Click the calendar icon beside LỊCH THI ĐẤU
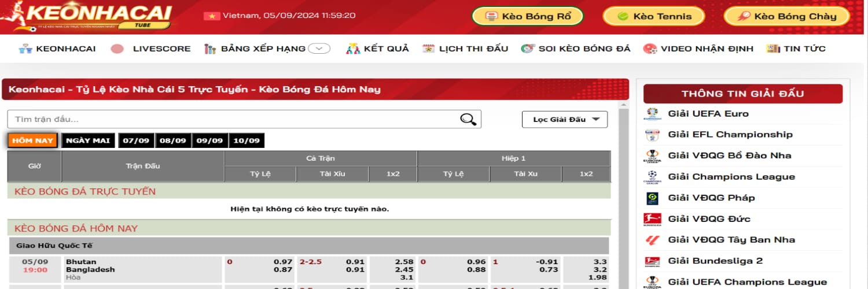The width and height of the screenshot is (868, 289). pos(428,49)
